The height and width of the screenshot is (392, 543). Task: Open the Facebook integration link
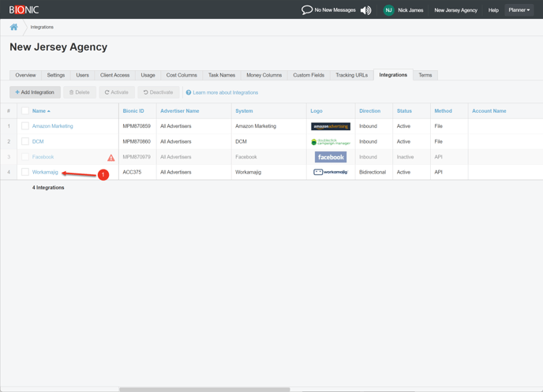43,157
